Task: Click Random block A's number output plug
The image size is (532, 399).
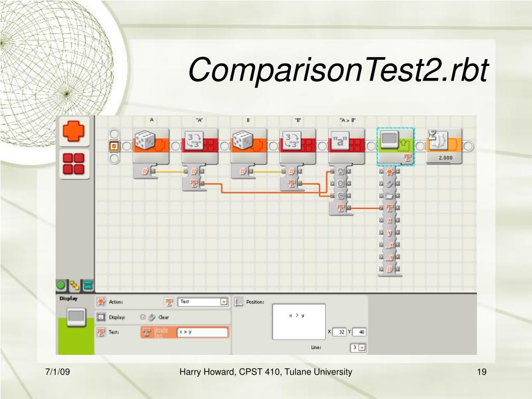Action: point(153,171)
